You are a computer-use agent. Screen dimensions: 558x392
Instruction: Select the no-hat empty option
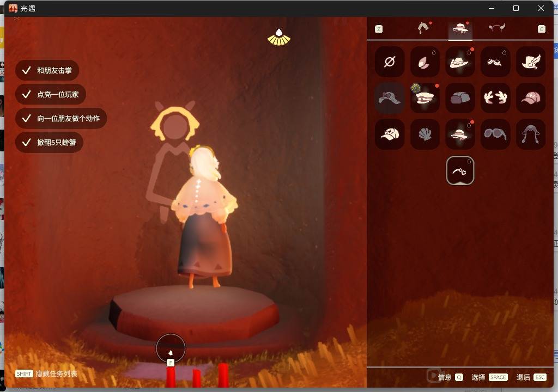click(390, 62)
